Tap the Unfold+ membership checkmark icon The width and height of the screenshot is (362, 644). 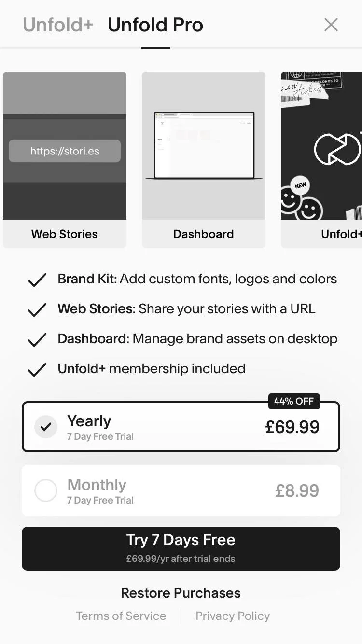click(37, 369)
